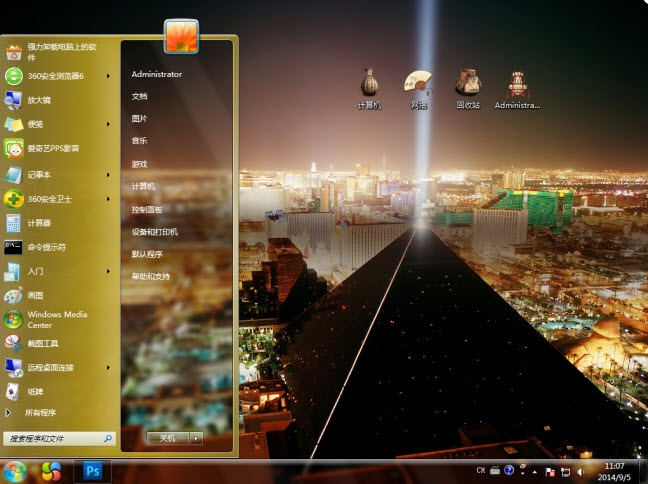This screenshot has width=648, height=484.
Task: Expand 便笺 jump list arrow
Action: [x=108, y=124]
